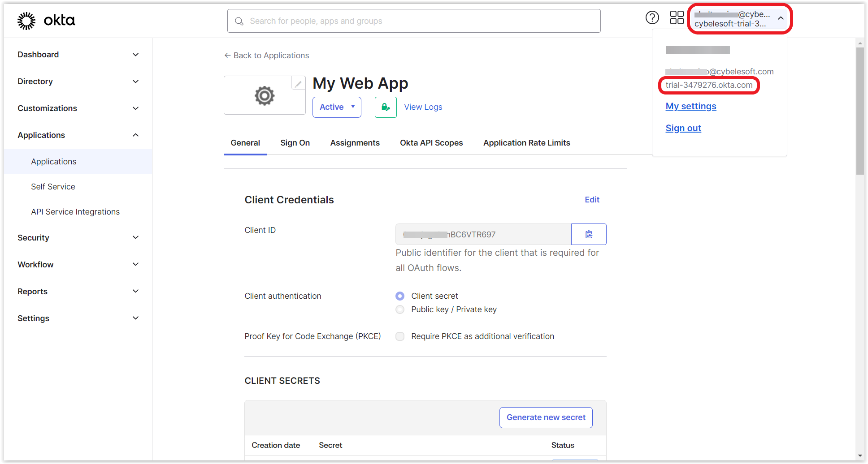
Task: Open the Okta API Scopes tab
Action: 431,143
